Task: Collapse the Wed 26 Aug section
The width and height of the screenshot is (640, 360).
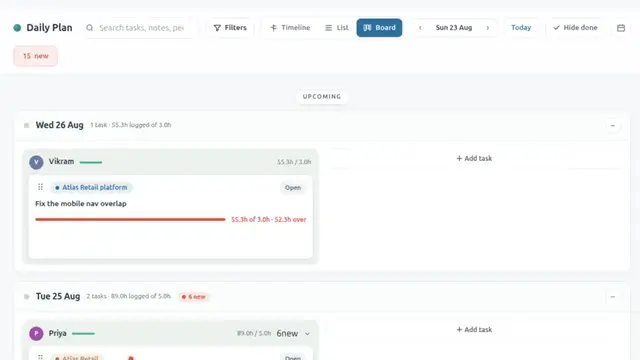Action: point(613,126)
